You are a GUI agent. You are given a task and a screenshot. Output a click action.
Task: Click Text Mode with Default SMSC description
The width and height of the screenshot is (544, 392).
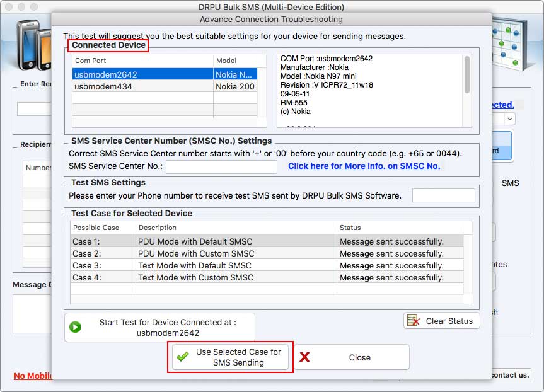point(195,265)
